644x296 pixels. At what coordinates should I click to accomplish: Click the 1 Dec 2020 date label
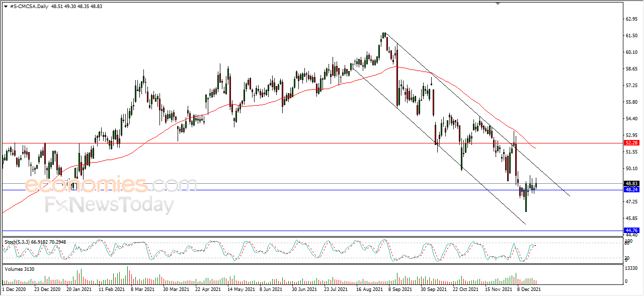click(x=14, y=290)
